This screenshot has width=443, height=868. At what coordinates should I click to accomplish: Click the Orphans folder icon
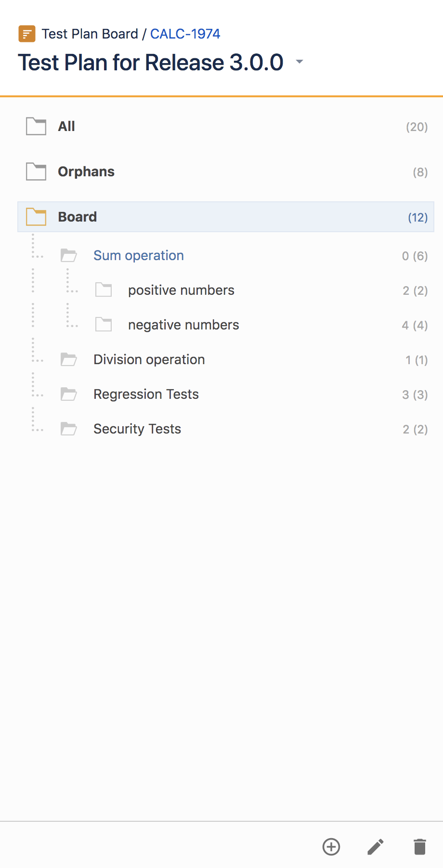[36, 171]
